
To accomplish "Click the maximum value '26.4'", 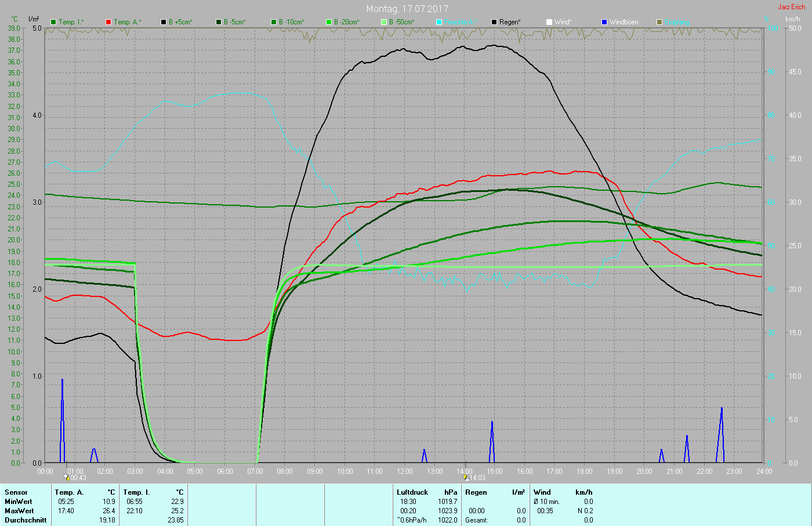I will pos(108,511).
